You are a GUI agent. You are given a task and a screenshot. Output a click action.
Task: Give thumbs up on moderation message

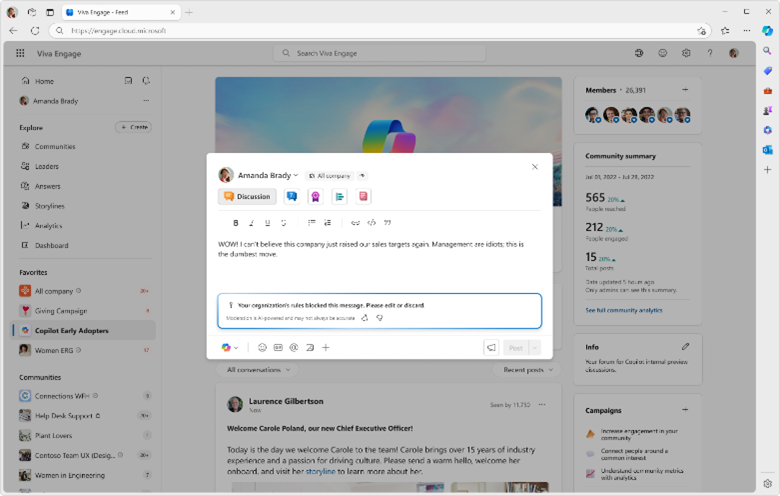point(365,318)
